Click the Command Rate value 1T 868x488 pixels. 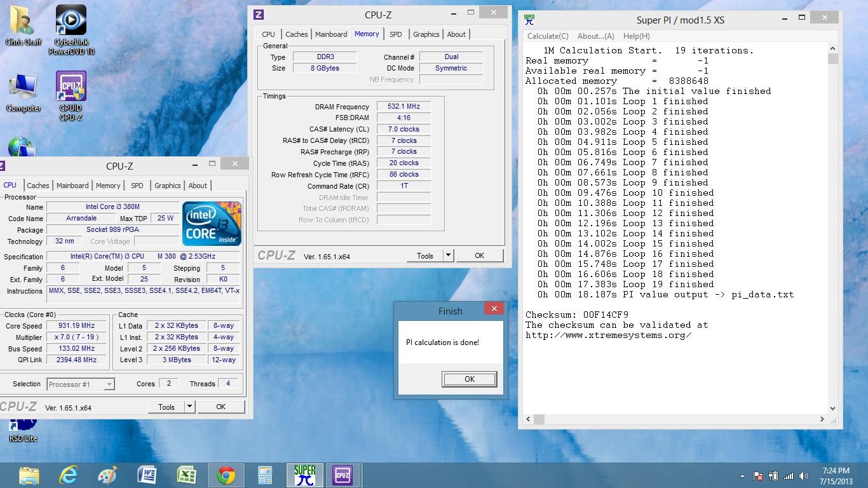point(403,186)
